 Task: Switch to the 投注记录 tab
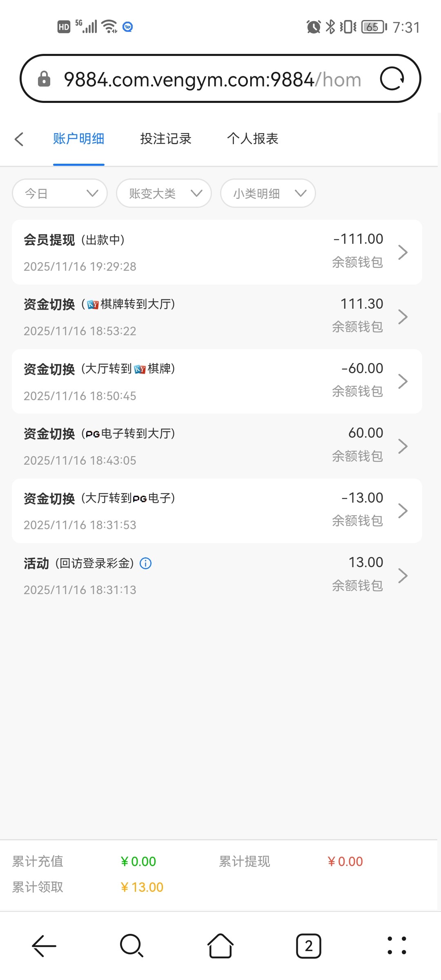pyautogui.click(x=166, y=139)
